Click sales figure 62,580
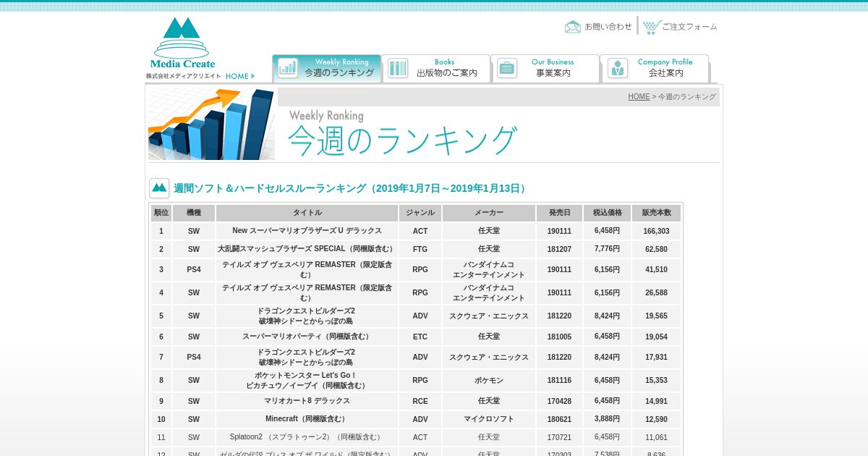Image resolution: width=868 pixels, height=456 pixels. (x=657, y=249)
